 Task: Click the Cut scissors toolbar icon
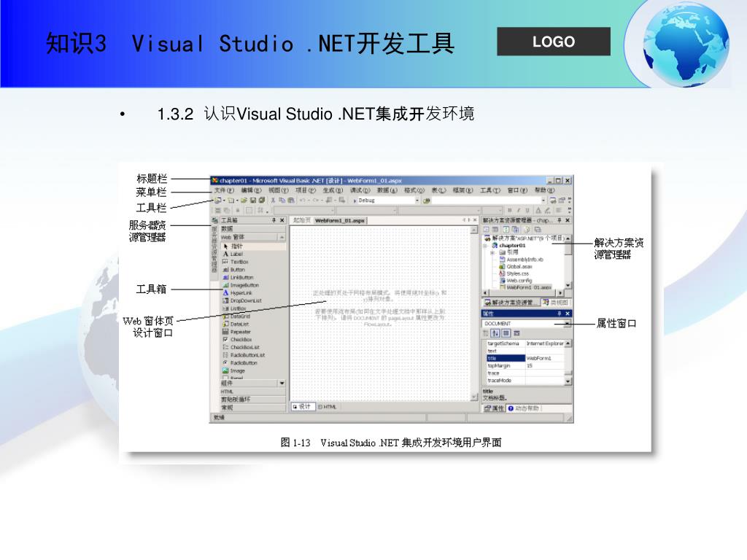coord(274,201)
